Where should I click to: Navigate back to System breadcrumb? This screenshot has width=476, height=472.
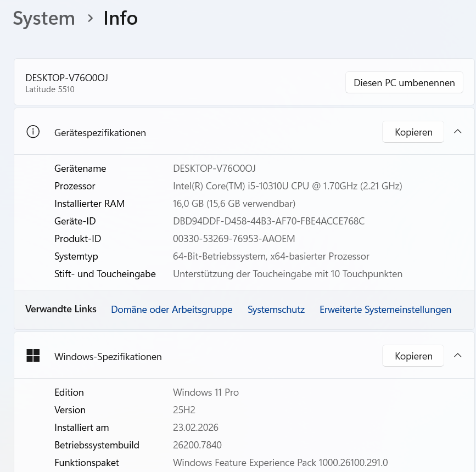click(x=44, y=18)
